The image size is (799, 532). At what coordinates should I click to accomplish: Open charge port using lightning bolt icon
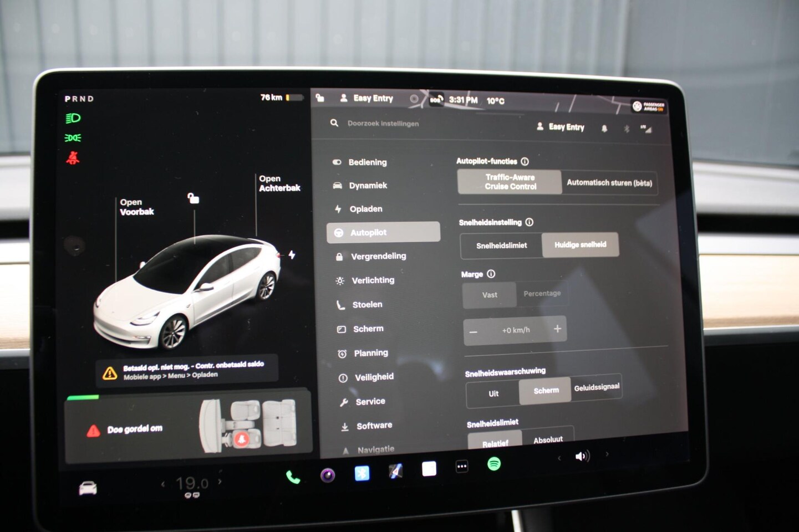[x=292, y=255]
